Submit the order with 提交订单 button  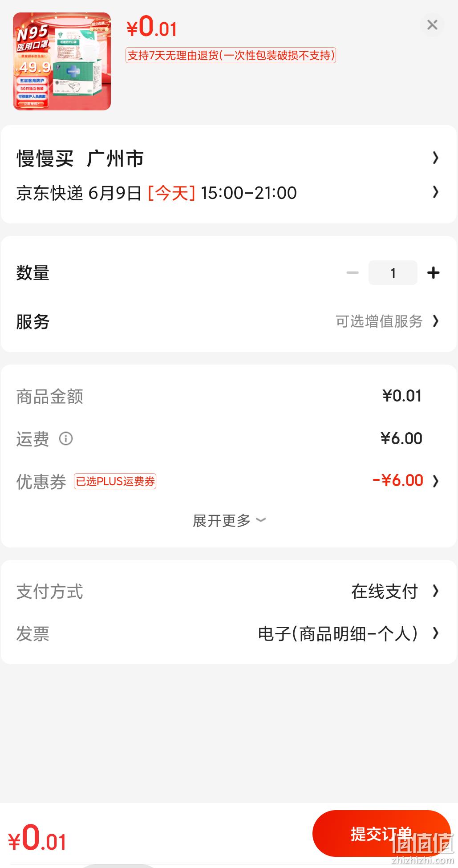click(x=381, y=833)
